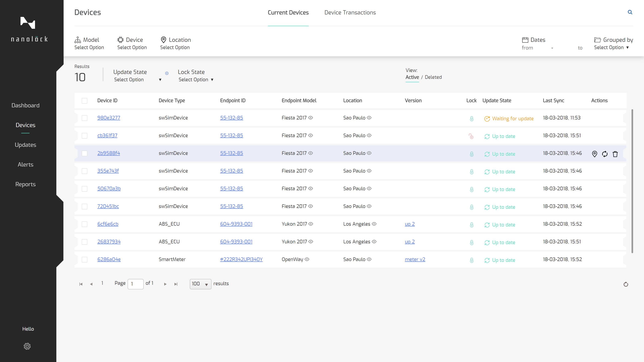Switch view to Active devices

coord(412,77)
